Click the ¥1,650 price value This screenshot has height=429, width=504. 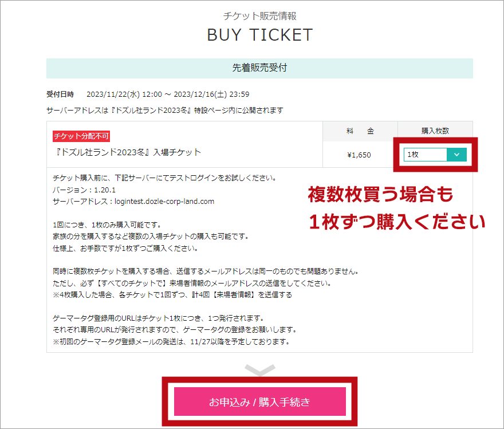pyautogui.click(x=359, y=155)
